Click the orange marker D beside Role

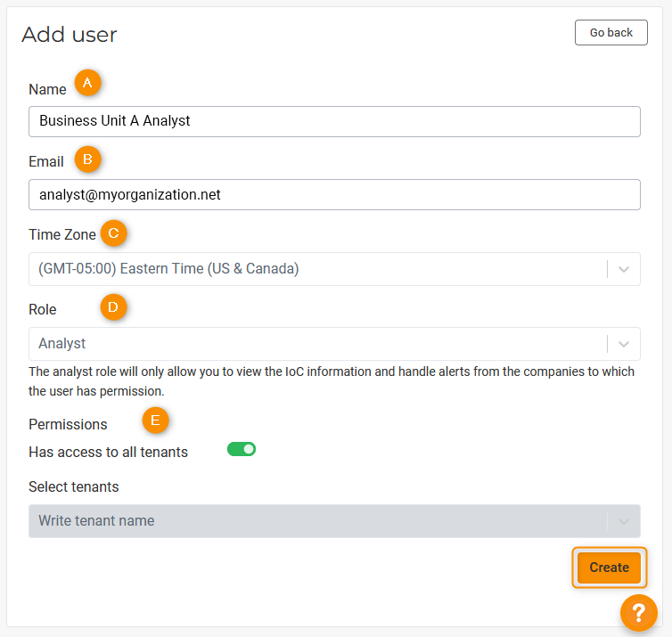113,307
